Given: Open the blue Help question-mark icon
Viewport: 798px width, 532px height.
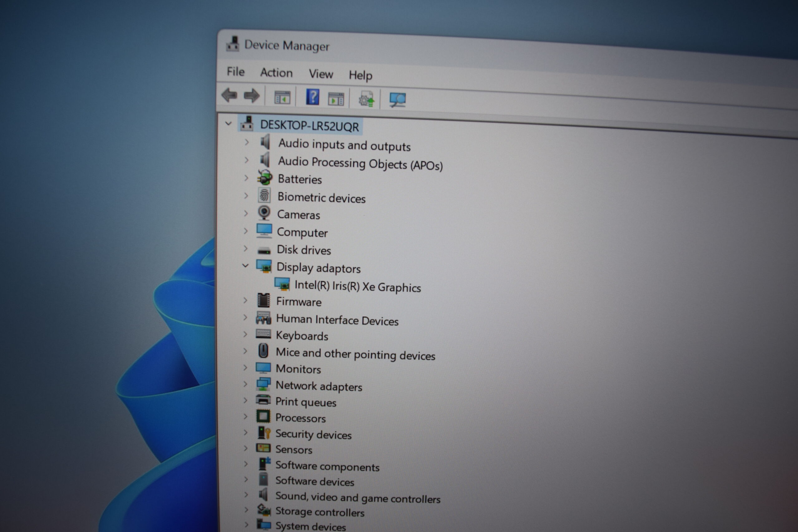Looking at the screenshot, I should click(312, 97).
